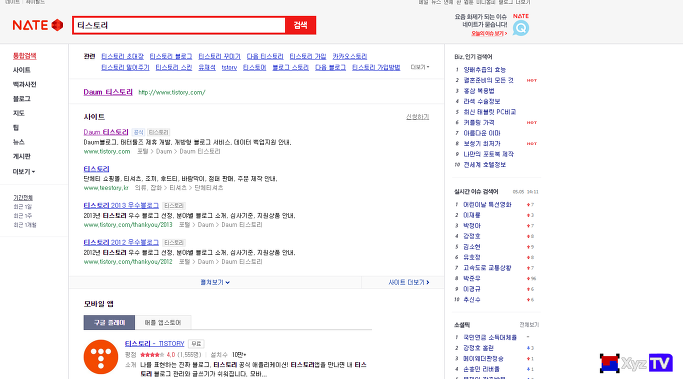Open the www.teestory.kr result URL
The height and width of the screenshot is (379, 683).
[106, 188]
